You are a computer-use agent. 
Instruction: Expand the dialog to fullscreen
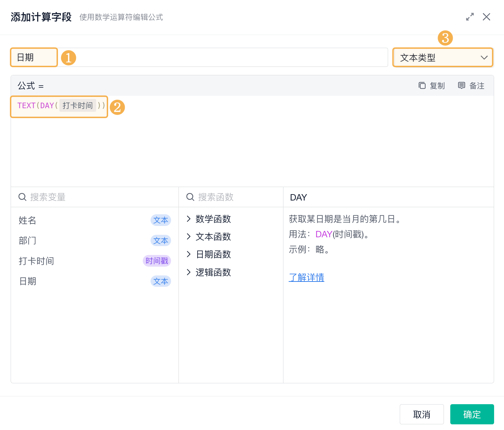coord(470,17)
